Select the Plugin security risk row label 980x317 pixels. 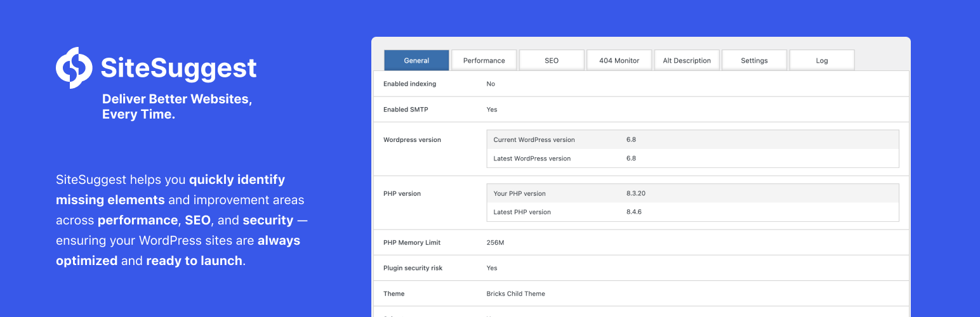tap(413, 268)
